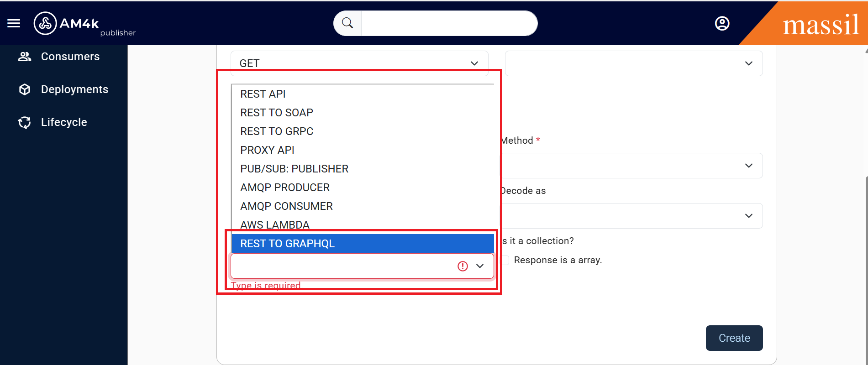This screenshot has width=868, height=365.
Task: Select REST TO GRAPHQL option
Action: (x=288, y=244)
